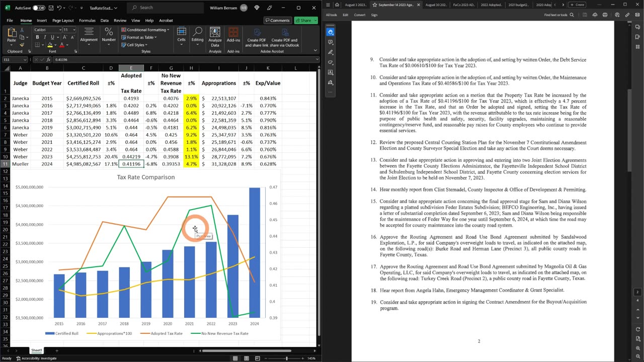Open the Cell Styles dropdown
The width and height of the screenshot is (644, 362).
coord(134,45)
